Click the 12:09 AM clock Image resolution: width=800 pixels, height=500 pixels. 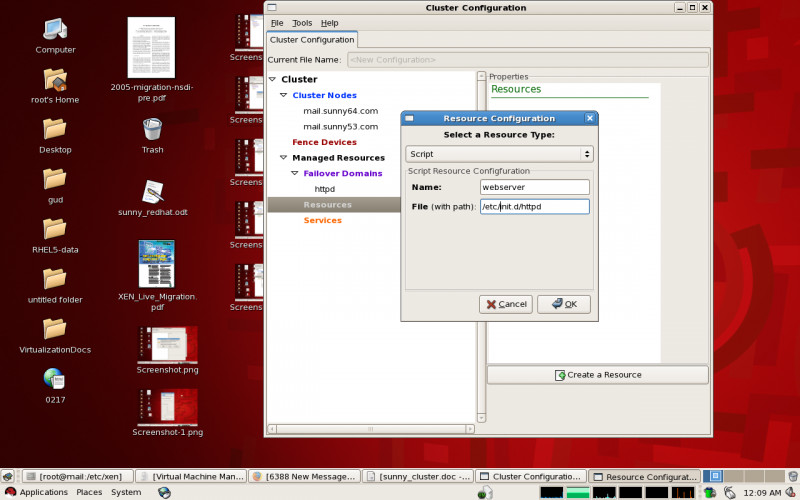tap(762, 493)
